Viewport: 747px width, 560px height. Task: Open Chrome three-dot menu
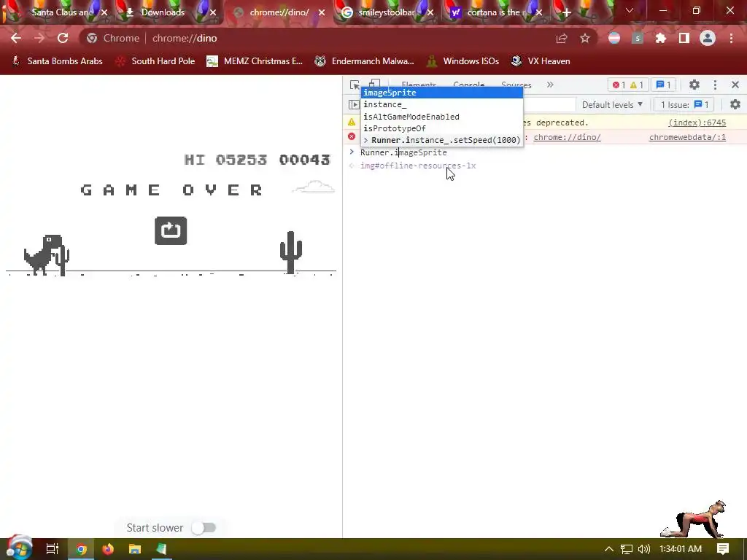731,38
